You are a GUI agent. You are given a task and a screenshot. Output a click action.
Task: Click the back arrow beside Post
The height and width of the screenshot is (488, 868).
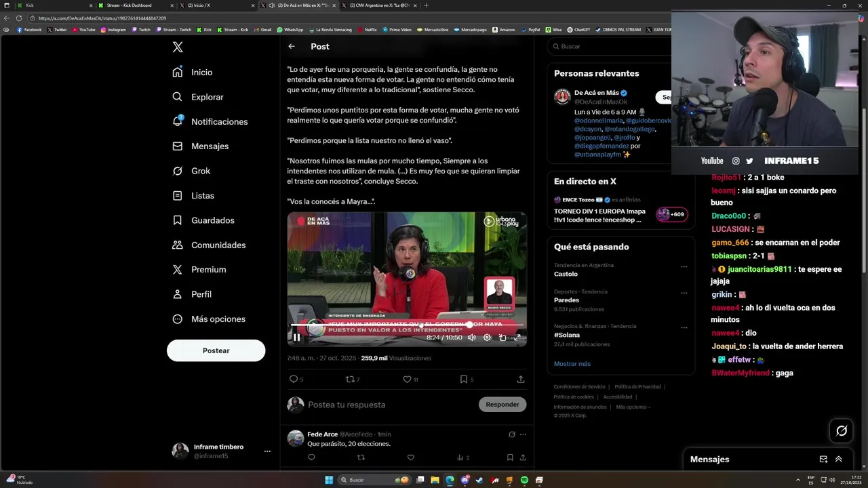pos(292,46)
